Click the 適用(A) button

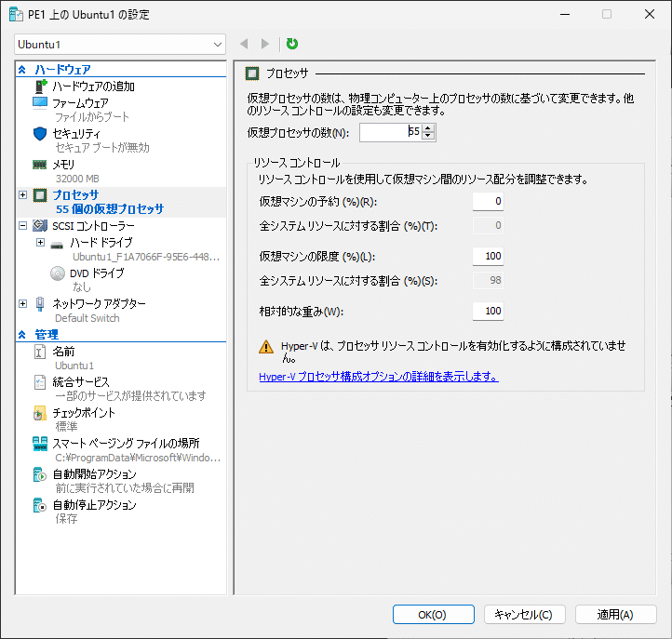pyautogui.click(x=615, y=615)
